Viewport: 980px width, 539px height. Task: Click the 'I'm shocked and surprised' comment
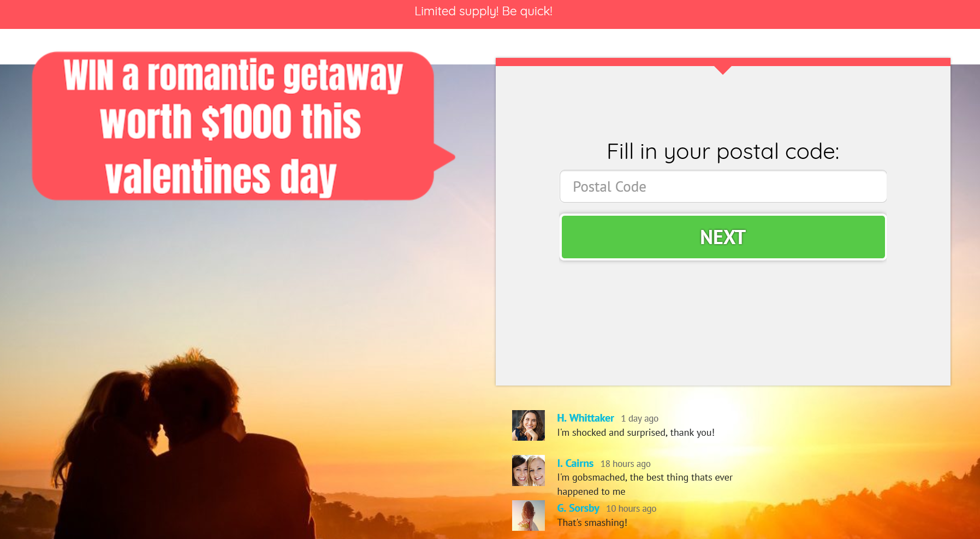pyautogui.click(x=635, y=433)
